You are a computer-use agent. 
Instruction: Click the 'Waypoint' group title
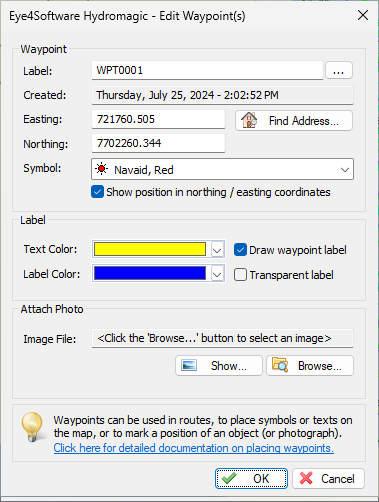(x=44, y=49)
